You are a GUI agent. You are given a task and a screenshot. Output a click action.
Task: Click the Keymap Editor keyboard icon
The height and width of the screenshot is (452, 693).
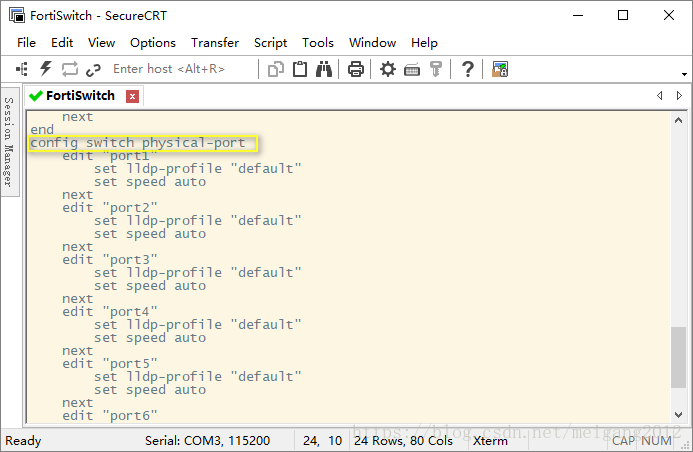412,70
